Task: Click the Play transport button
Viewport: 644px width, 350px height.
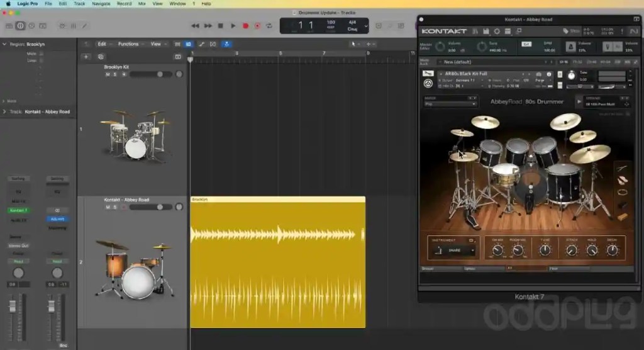Action: [x=233, y=26]
